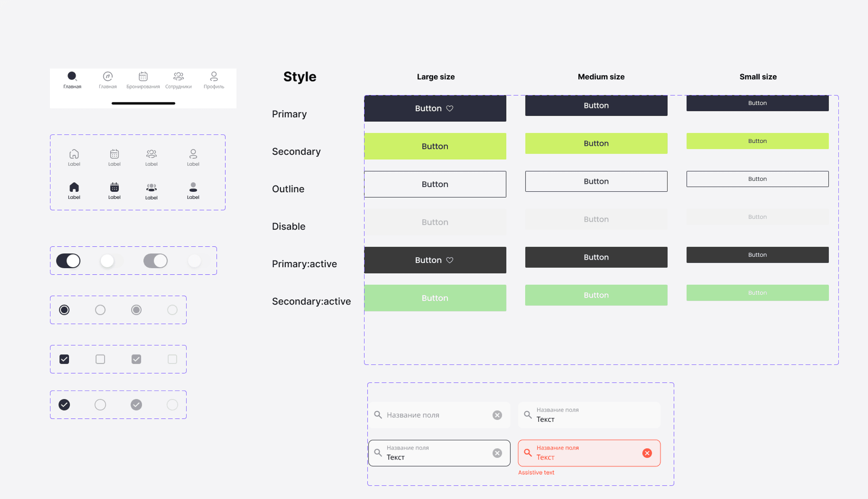Check the empty round checkbox
Image resolution: width=868 pixels, height=499 pixels.
[x=100, y=405]
